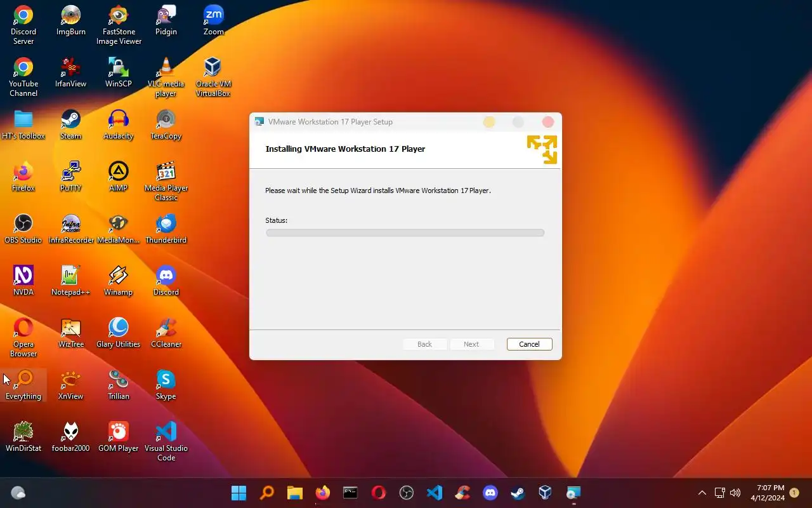Select the GOM Player icon
This screenshot has width=812, height=508.
click(x=119, y=437)
